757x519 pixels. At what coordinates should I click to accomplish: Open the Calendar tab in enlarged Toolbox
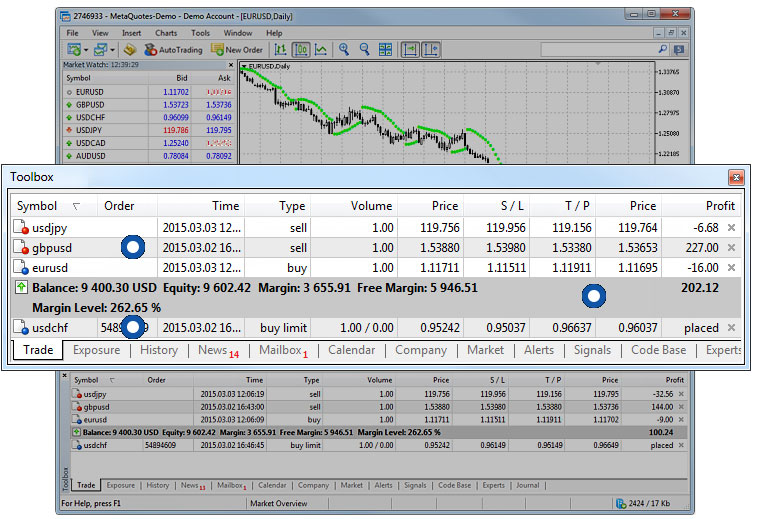(351, 350)
